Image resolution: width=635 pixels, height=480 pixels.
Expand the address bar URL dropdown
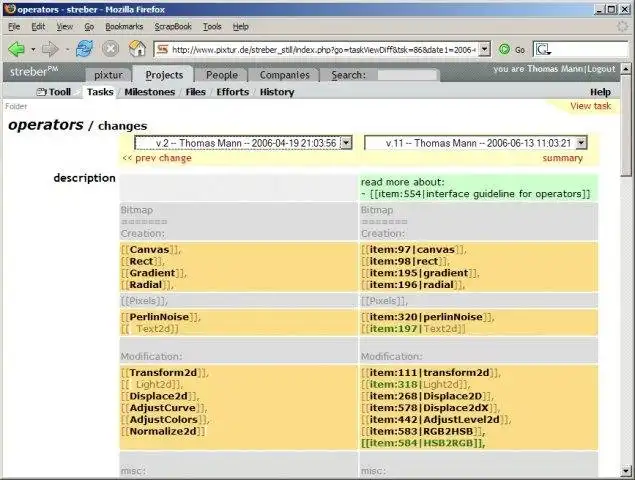(x=484, y=49)
